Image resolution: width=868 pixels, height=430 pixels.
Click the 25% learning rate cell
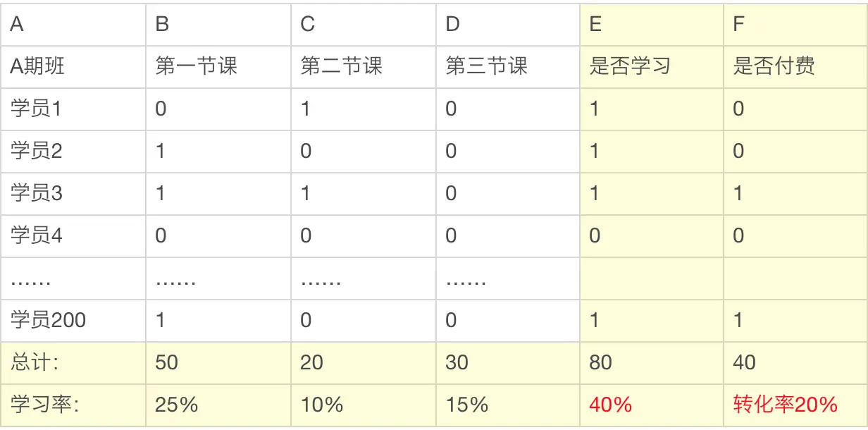tap(218, 405)
